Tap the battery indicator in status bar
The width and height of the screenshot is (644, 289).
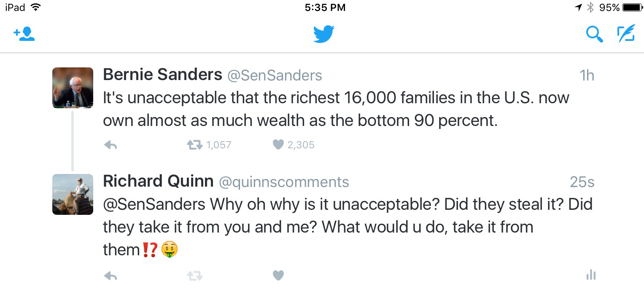click(x=632, y=8)
